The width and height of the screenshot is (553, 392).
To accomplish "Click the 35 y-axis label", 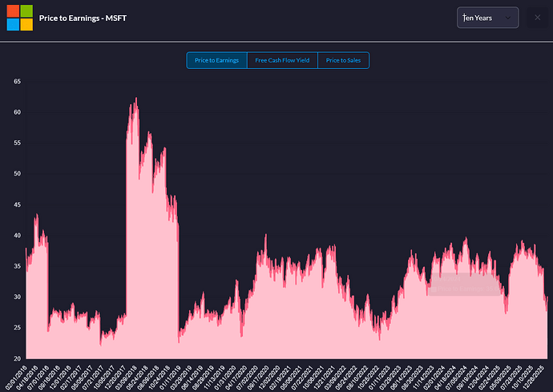I will tap(18, 266).
